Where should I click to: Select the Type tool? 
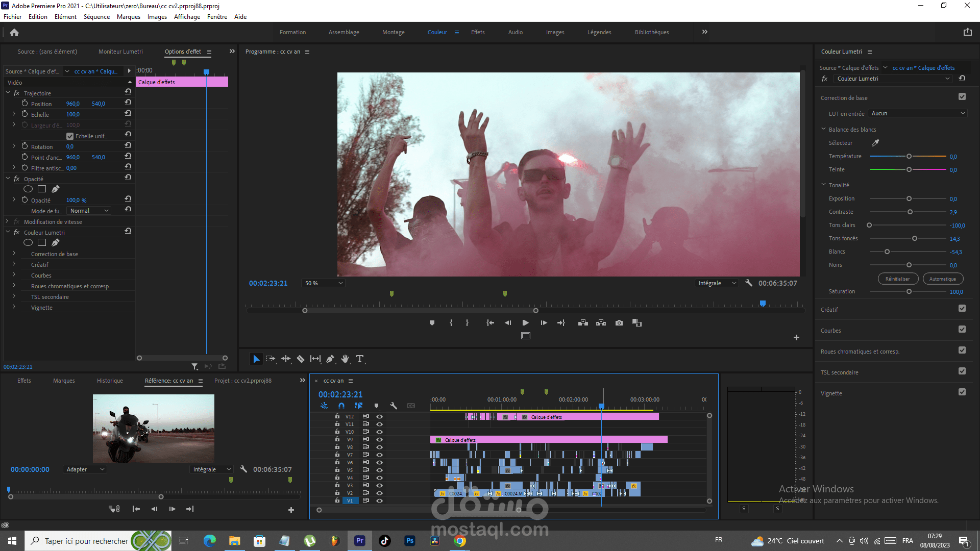pyautogui.click(x=360, y=359)
